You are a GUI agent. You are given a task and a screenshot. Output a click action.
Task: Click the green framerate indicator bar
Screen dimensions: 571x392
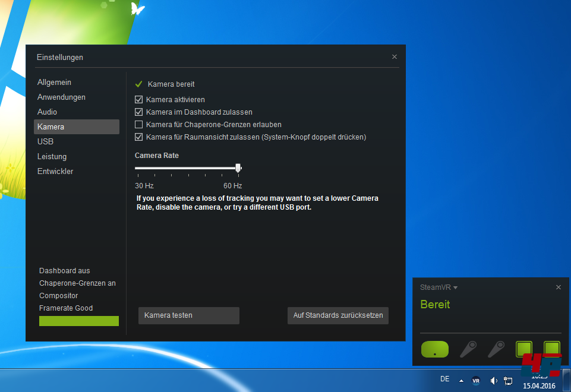pyautogui.click(x=78, y=321)
